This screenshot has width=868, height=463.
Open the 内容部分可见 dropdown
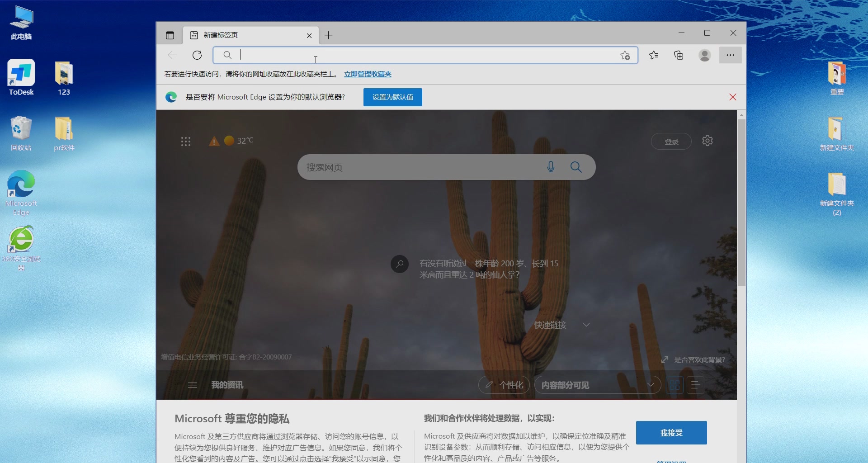point(598,385)
